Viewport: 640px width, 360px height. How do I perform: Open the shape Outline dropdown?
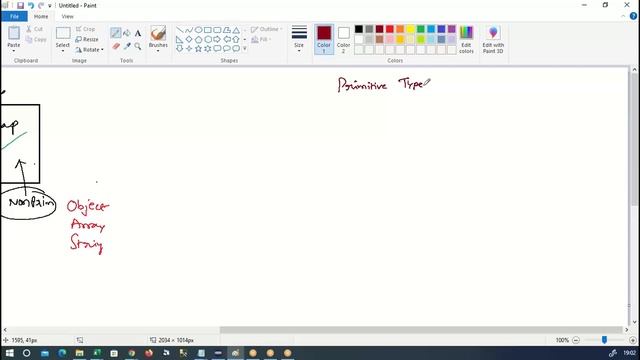pyautogui.click(x=267, y=29)
